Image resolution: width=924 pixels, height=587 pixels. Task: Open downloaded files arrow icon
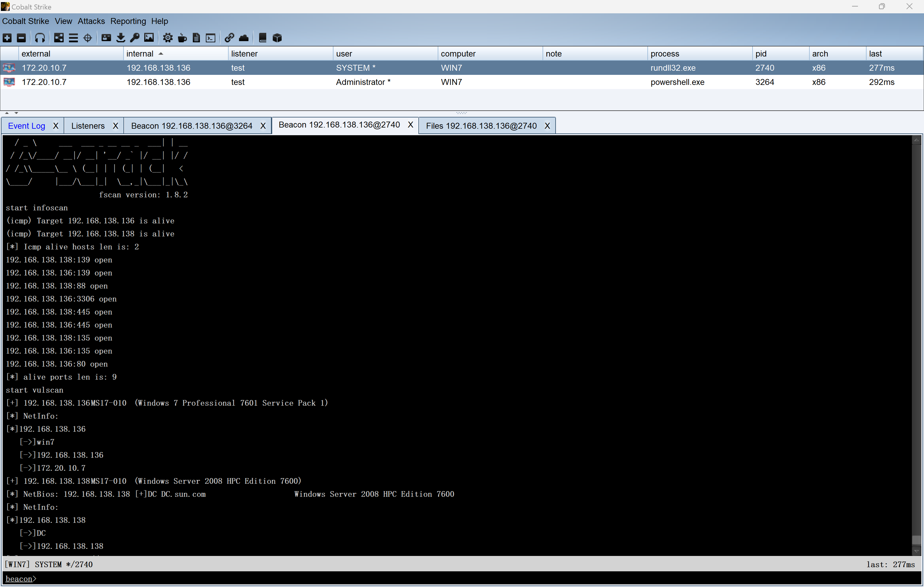[121, 38]
